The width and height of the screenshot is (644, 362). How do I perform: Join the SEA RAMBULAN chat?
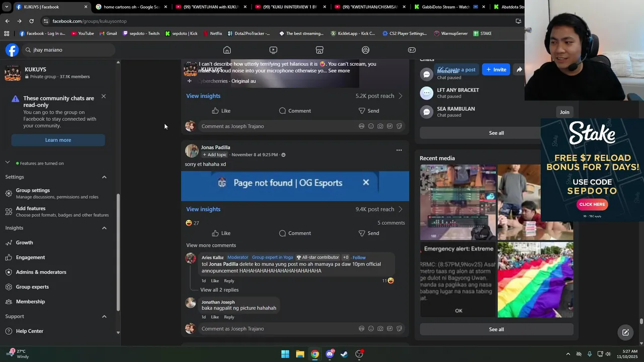pos(565,112)
